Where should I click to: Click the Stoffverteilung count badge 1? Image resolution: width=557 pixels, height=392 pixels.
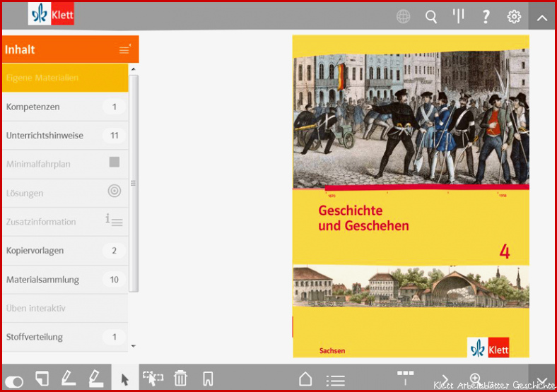pyautogui.click(x=114, y=337)
